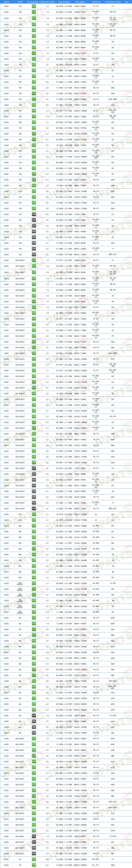This screenshot has width=132, height=868.
Task: Click PB icon in A6 AAH, AFC, AEJ row
Action: pos(34,687)
